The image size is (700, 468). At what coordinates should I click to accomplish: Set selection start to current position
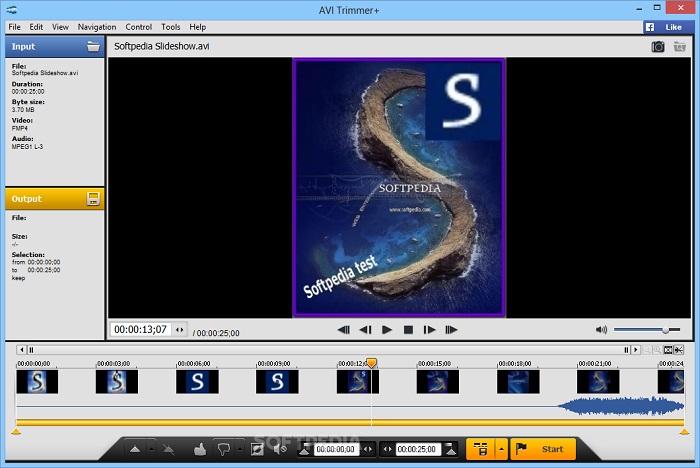pos(304,449)
